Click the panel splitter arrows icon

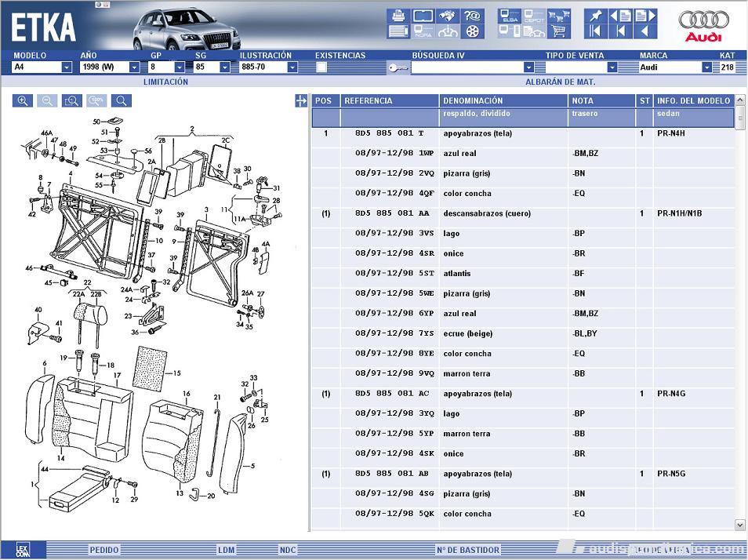pos(301,100)
